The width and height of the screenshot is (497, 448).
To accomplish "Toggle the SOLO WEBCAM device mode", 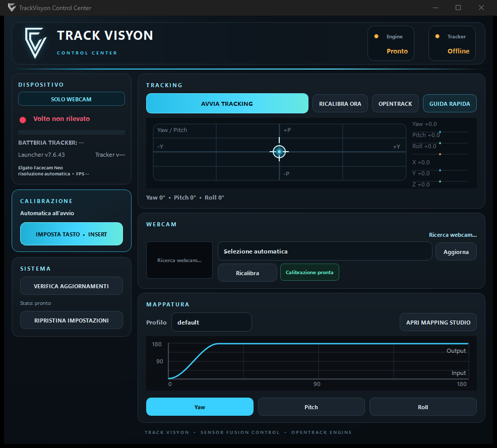I will click(71, 99).
